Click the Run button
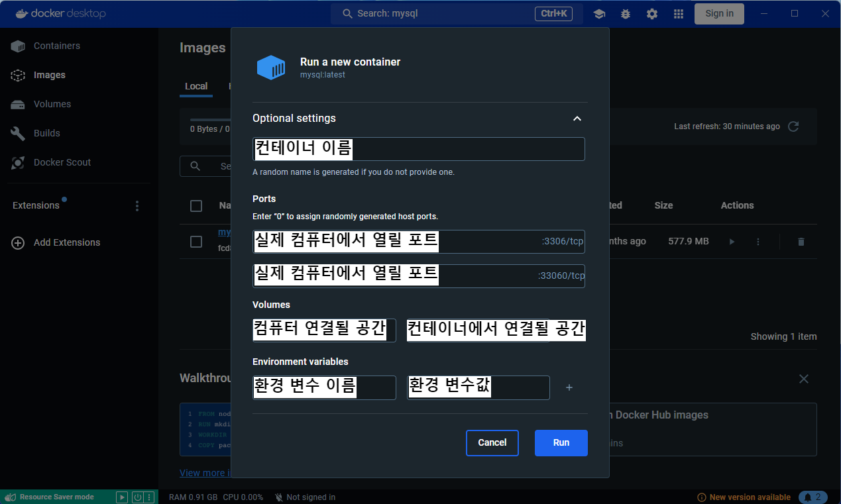The image size is (841, 504). pyautogui.click(x=561, y=443)
